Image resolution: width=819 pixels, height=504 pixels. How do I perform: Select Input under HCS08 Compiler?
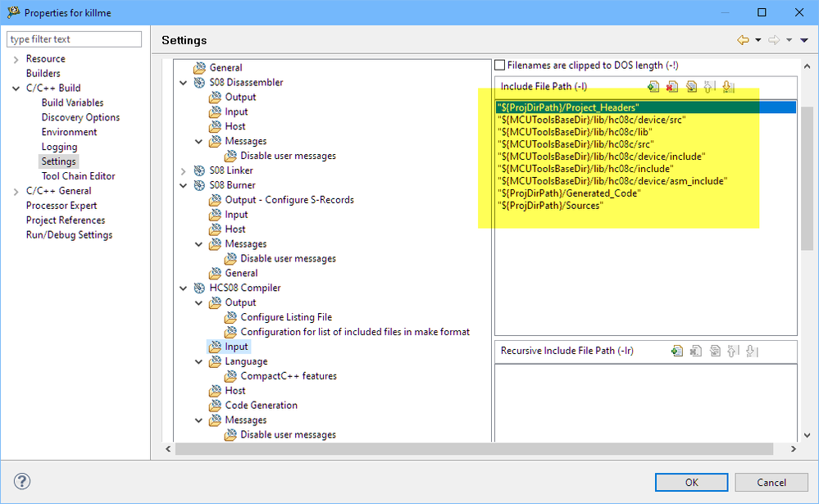(236, 347)
